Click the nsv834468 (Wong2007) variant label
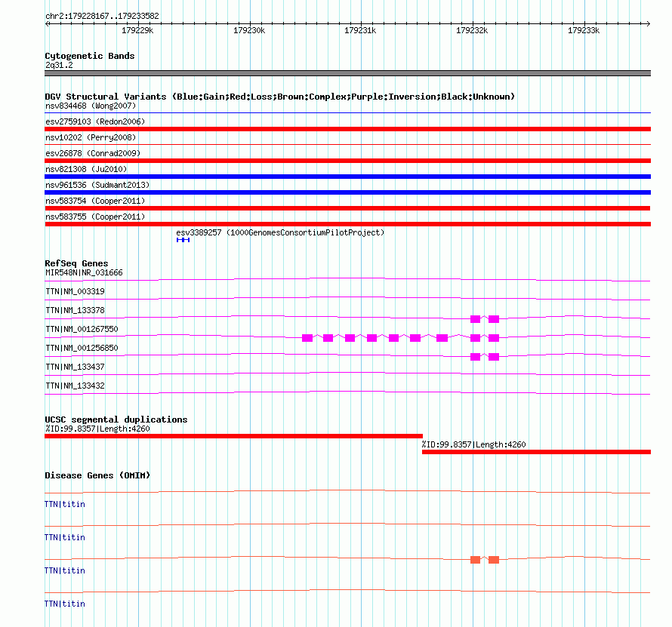This screenshot has height=627, width=672. (91, 106)
